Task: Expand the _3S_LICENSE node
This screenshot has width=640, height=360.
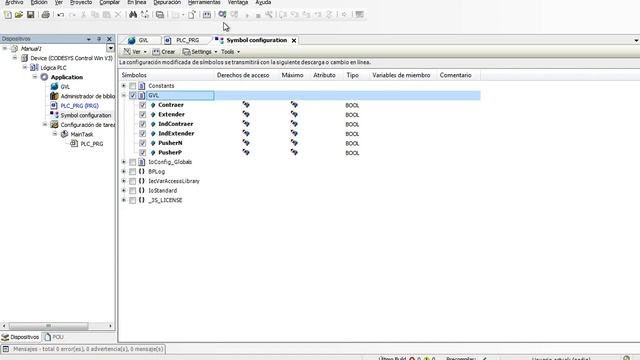Action: point(124,200)
